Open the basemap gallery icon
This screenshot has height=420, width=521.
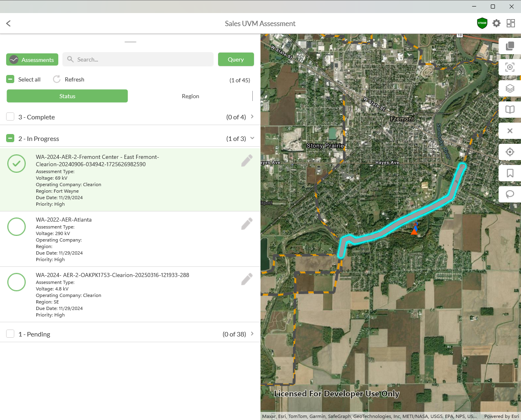pos(509,46)
